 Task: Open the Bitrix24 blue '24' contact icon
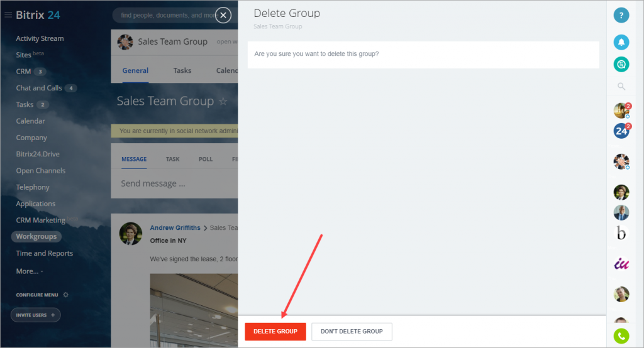pos(621,131)
